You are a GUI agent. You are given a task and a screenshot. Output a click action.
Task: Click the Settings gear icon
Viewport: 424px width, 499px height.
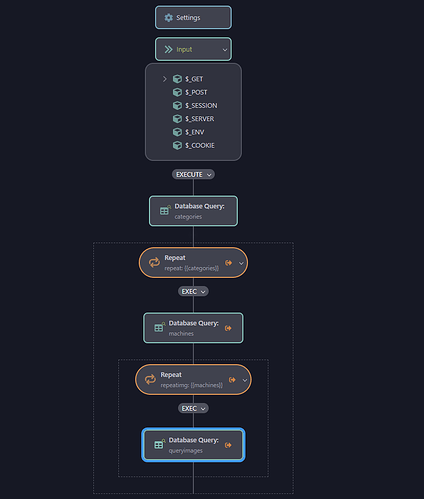point(169,18)
